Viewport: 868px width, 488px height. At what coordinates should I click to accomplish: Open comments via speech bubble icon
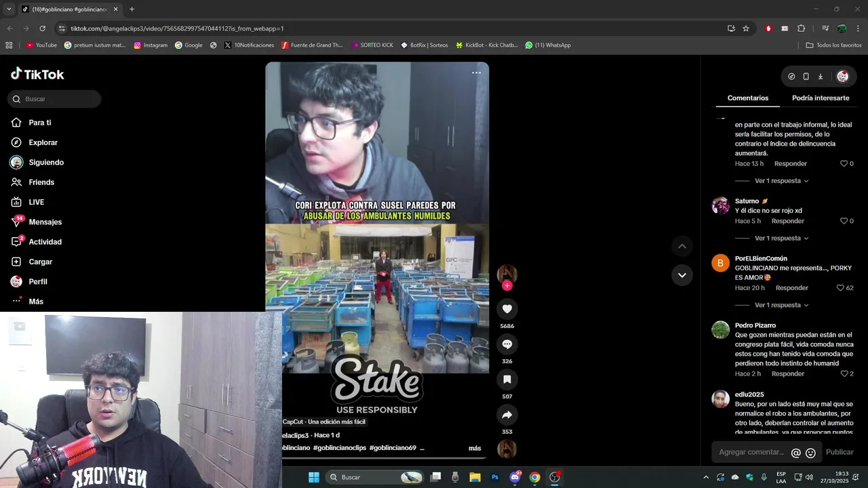[507, 344]
